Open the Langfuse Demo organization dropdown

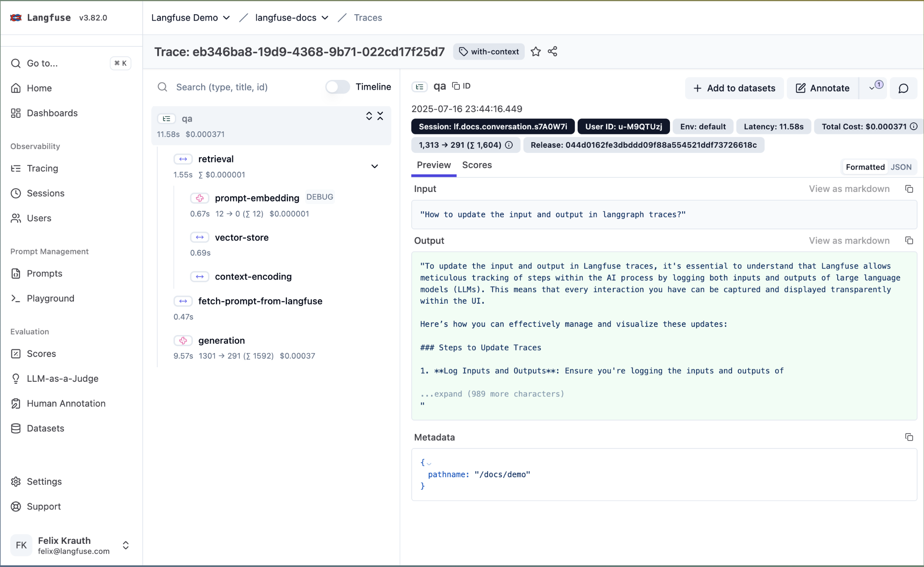pos(227,18)
